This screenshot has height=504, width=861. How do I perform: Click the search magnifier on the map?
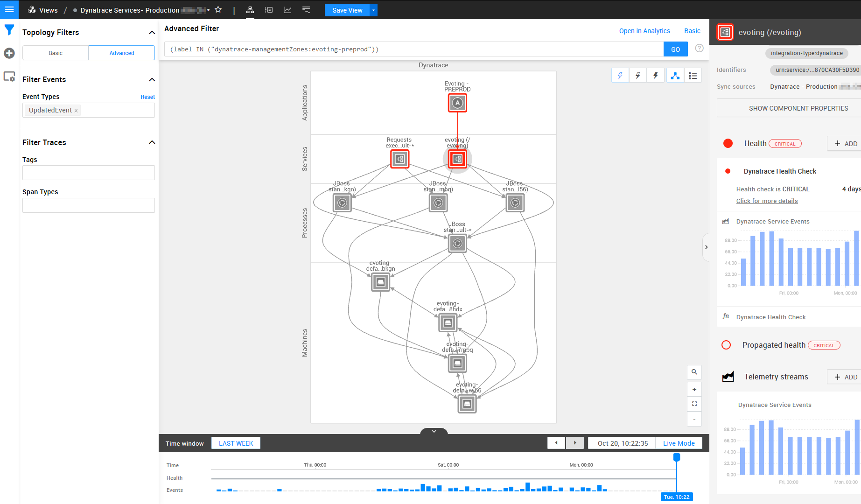(694, 372)
